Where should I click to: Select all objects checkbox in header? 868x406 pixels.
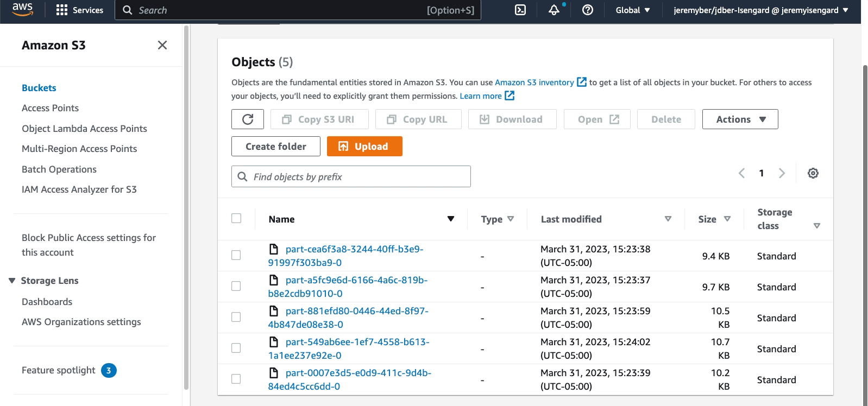tap(236, 218)
